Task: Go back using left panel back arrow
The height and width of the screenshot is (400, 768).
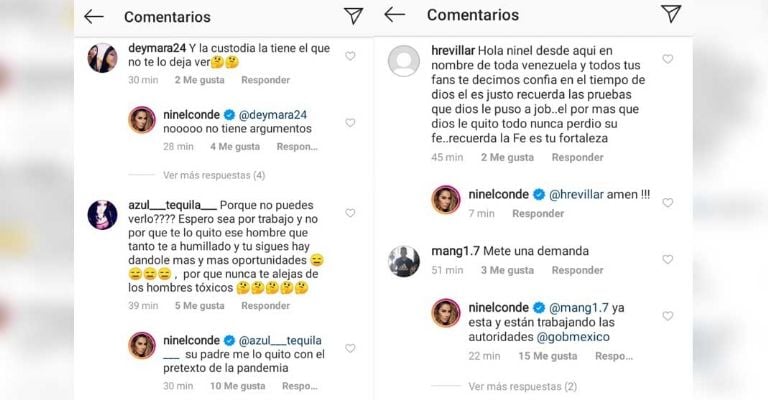Action: click(94, 16)
